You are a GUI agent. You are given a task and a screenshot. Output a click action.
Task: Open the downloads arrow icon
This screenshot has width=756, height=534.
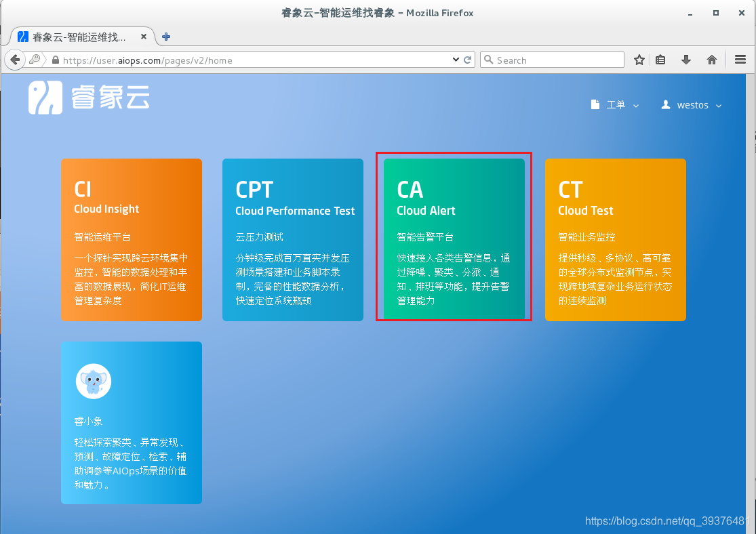pyautogui.click(x=686, y=60)
